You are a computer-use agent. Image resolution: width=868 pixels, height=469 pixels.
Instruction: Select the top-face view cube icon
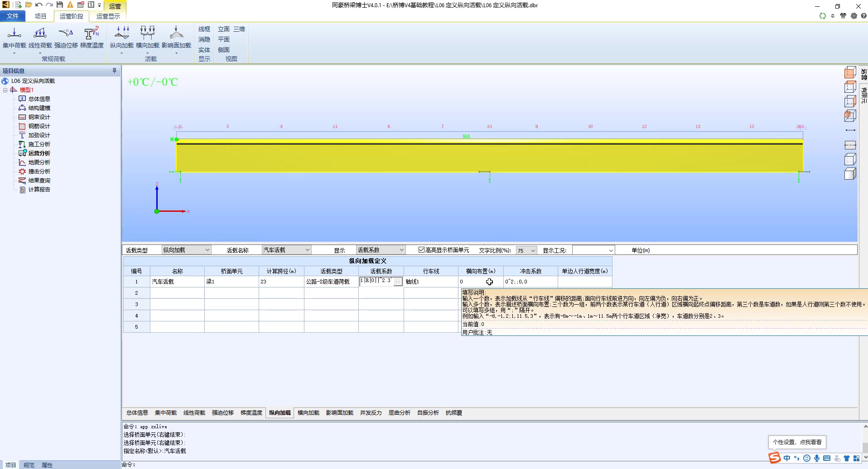click(x=850, y=87)
